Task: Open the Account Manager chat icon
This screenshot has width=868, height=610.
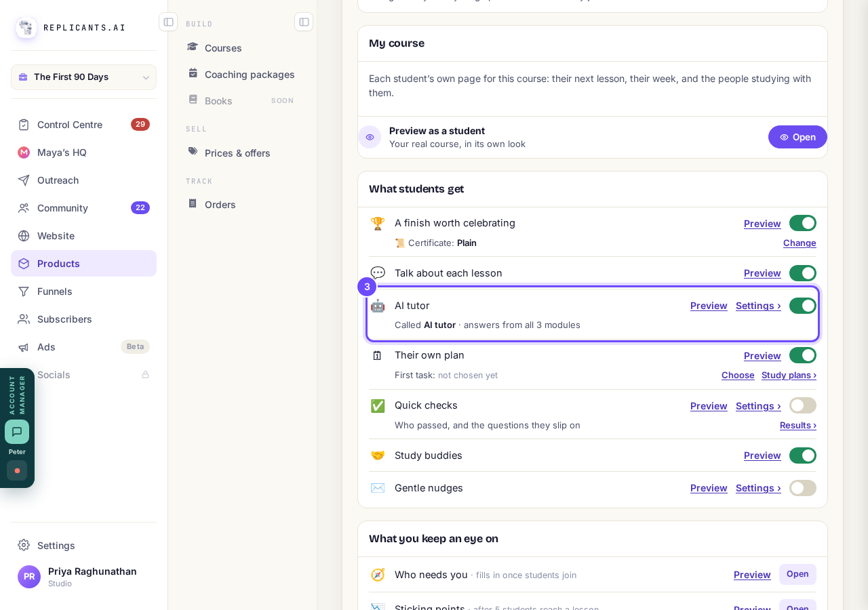Action: pos(17,432)
